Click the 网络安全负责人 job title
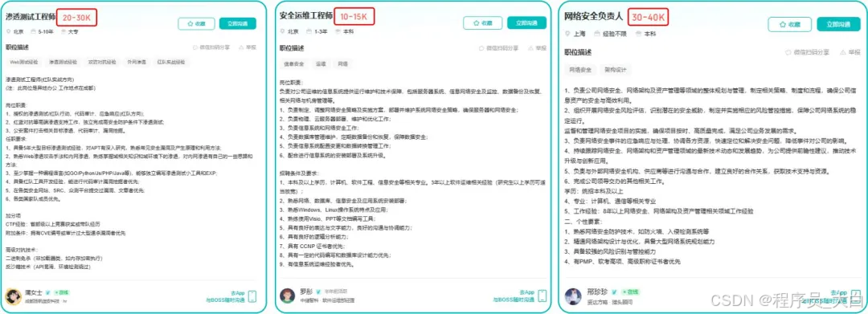 click(594, 17)
